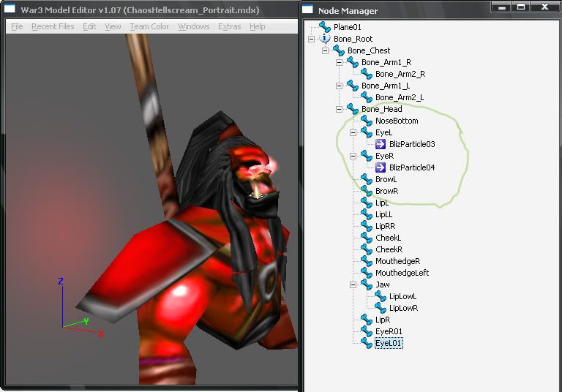Select the NoseBottom label
This screenshot has width=562, height=392.
(397, 121)
